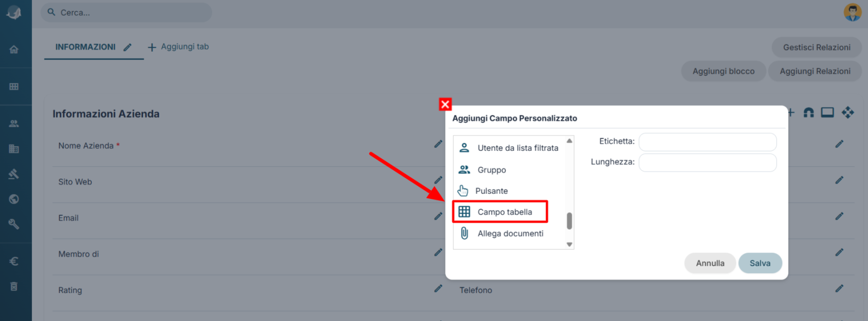Screen dimensions: 868x321
Task: Click the field type list scroll up arrow
Action: (569, 141)
